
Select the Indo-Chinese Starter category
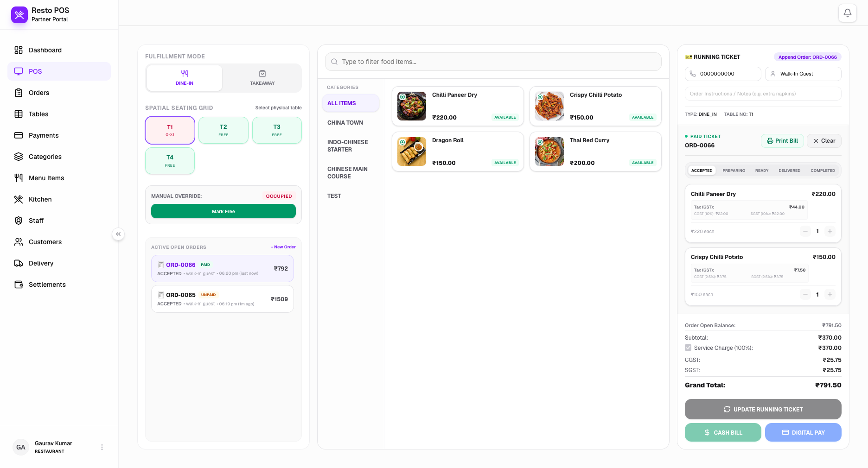[351, 146]
